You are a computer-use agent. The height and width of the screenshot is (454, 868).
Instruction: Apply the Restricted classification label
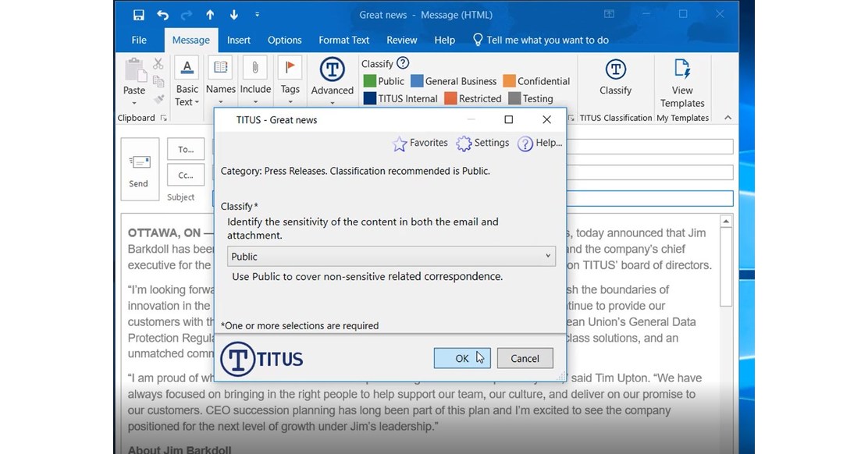[x=474, y=98]
